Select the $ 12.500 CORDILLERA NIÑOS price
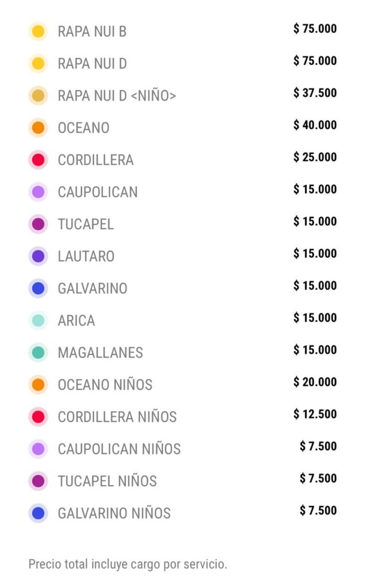371x588 pixels. pyautogui.click(x=315, y=414)
